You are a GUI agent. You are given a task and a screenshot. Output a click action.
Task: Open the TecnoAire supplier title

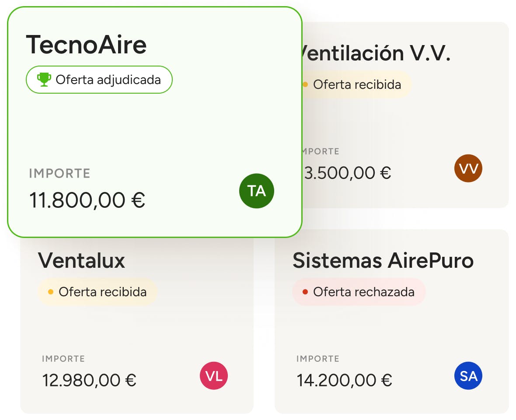pos(86,45)
